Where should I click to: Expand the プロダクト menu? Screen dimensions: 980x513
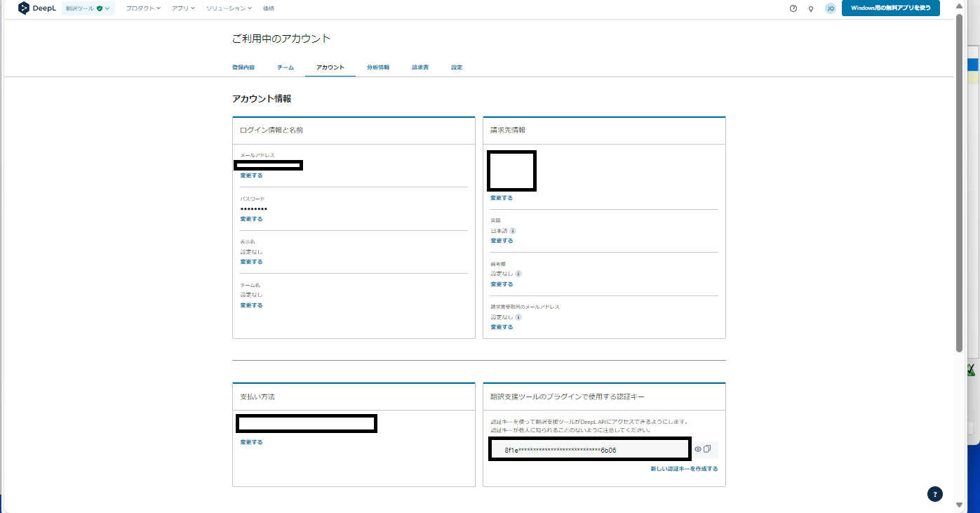coord(143,8)
